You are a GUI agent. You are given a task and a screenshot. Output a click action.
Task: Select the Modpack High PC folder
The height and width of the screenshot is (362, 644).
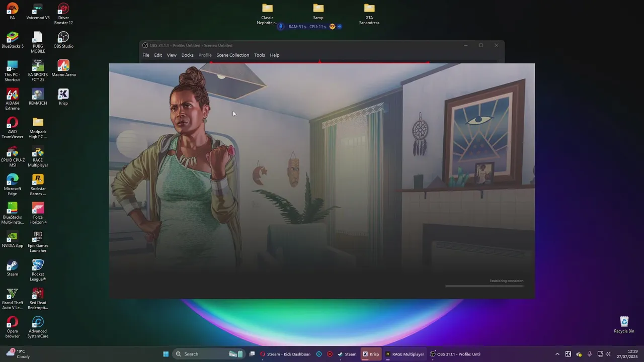pyautogui.click(x=38, y=128)
